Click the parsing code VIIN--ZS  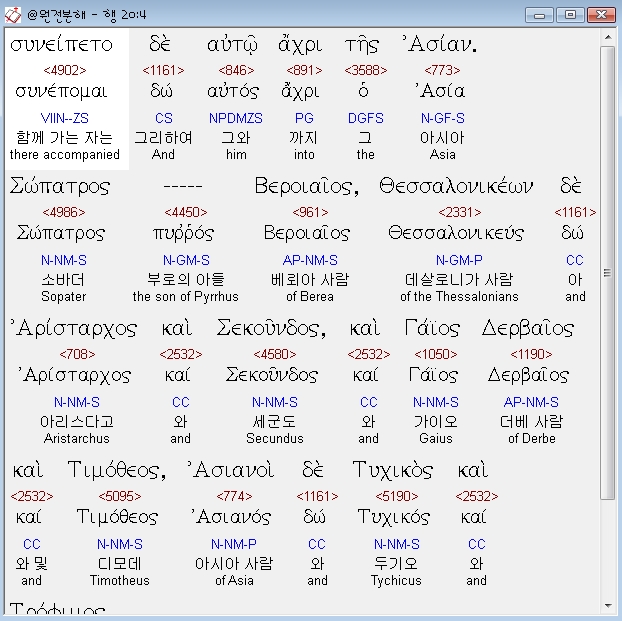(65, 118)
